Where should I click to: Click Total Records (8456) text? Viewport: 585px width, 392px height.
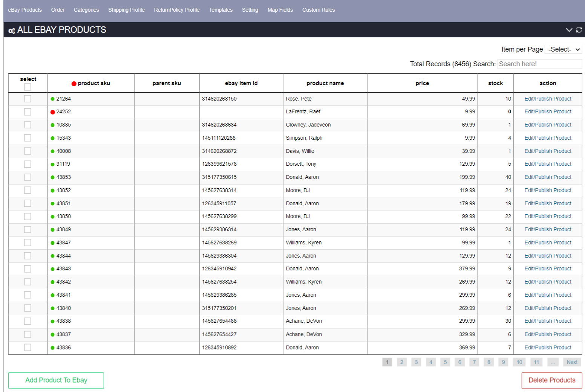pos(441,64)
